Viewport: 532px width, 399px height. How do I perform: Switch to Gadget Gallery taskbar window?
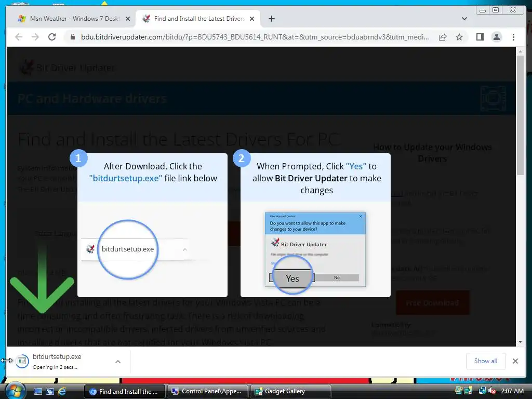click(291, 392)
